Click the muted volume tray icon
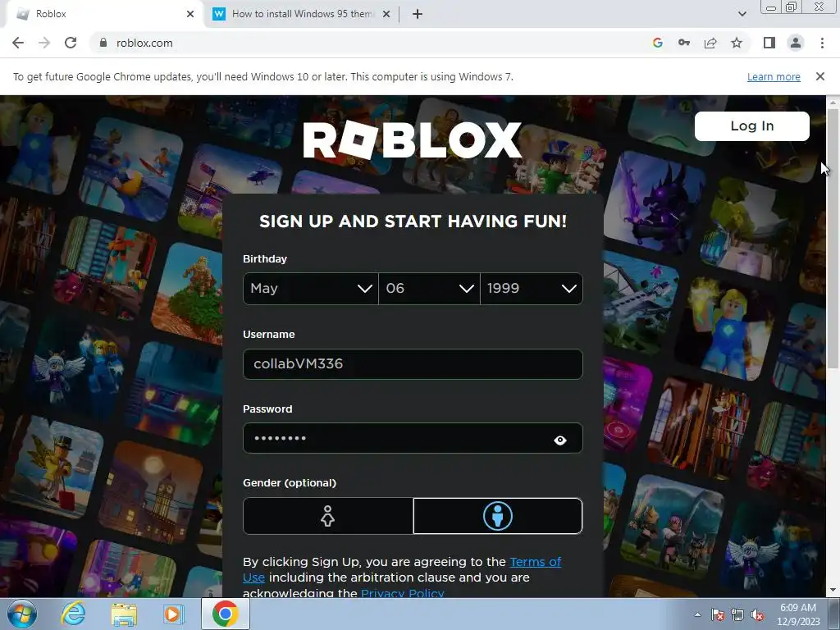 tap(757, 615)
